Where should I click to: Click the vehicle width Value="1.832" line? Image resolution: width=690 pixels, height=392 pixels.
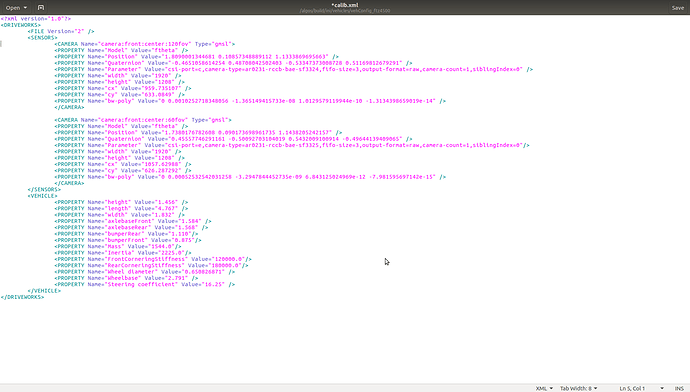pos(119,215)
